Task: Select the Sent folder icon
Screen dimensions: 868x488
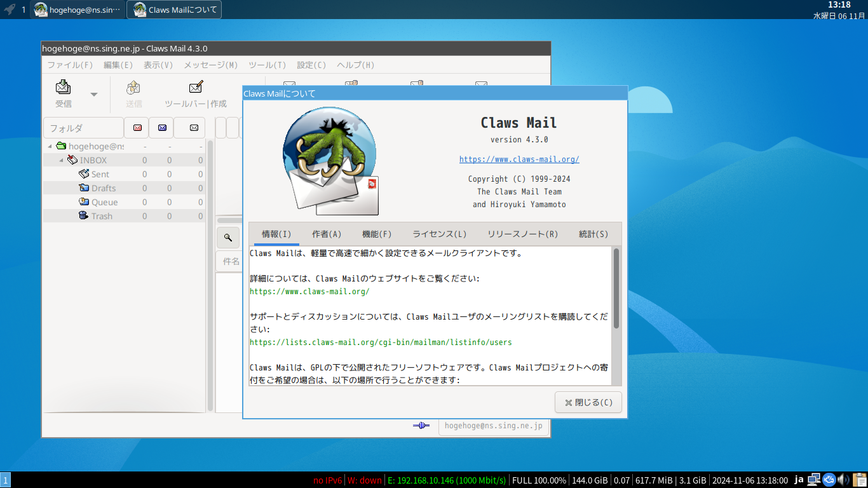Action: pos(84,174)
